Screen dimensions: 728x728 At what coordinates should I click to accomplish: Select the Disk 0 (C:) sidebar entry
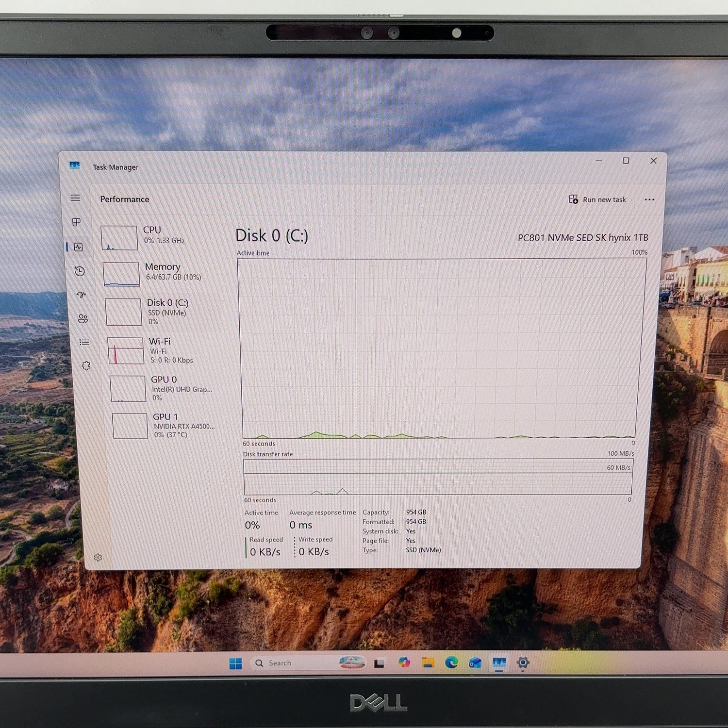tap(161, 311)
